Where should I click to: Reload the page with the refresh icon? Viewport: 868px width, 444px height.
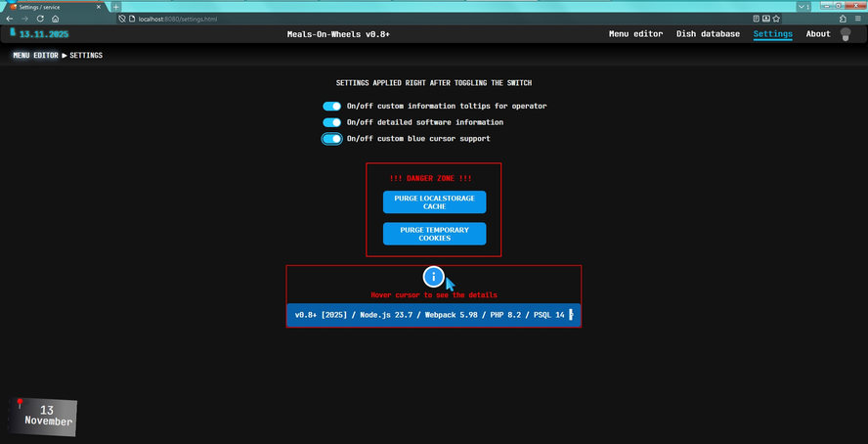41,19
